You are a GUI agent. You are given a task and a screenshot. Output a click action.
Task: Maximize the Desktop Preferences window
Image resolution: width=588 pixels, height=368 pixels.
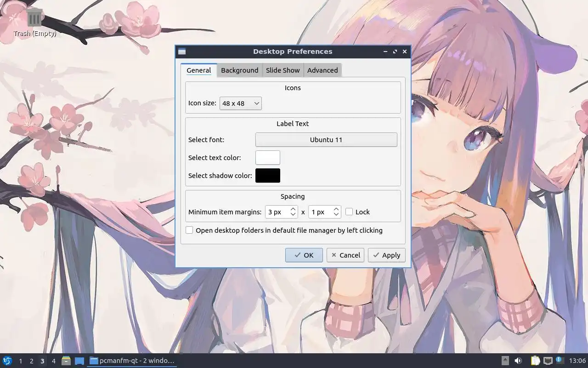tap(395, 52)
